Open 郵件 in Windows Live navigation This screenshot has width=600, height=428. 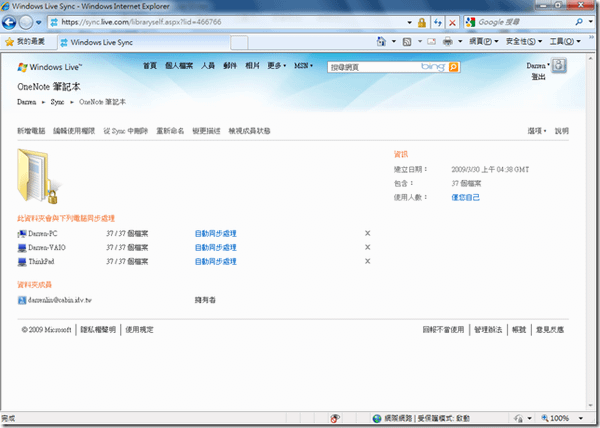coord(230,66)
